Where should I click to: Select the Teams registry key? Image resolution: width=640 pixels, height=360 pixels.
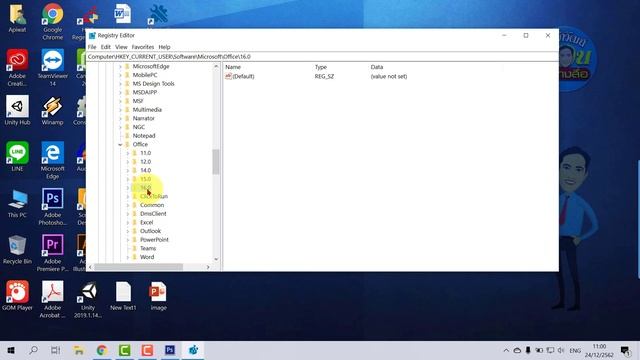point(148,248)
